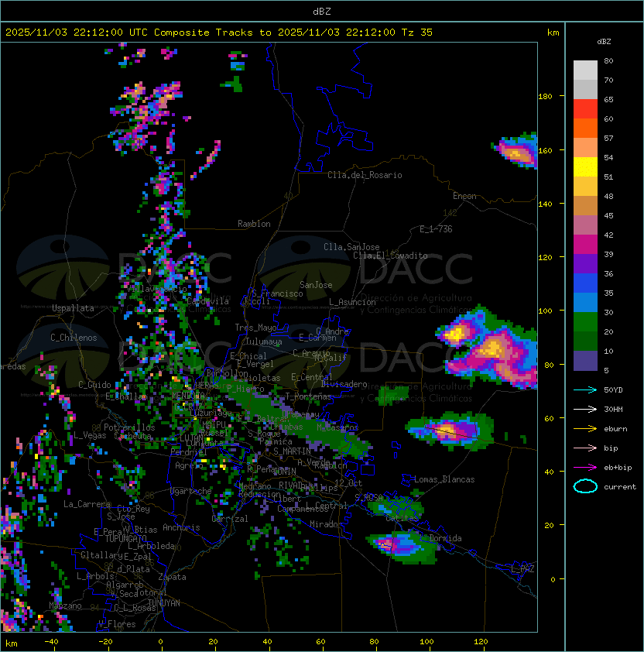Click the '-40' tick on horizontal km axis

pos(51,642)
